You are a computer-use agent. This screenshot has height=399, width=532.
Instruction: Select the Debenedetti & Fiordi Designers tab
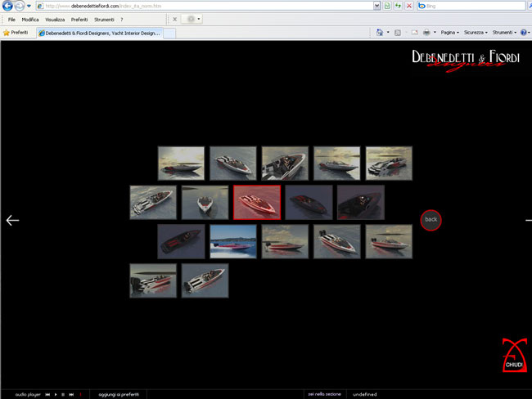pyautogui.click(x=99, y=34)
